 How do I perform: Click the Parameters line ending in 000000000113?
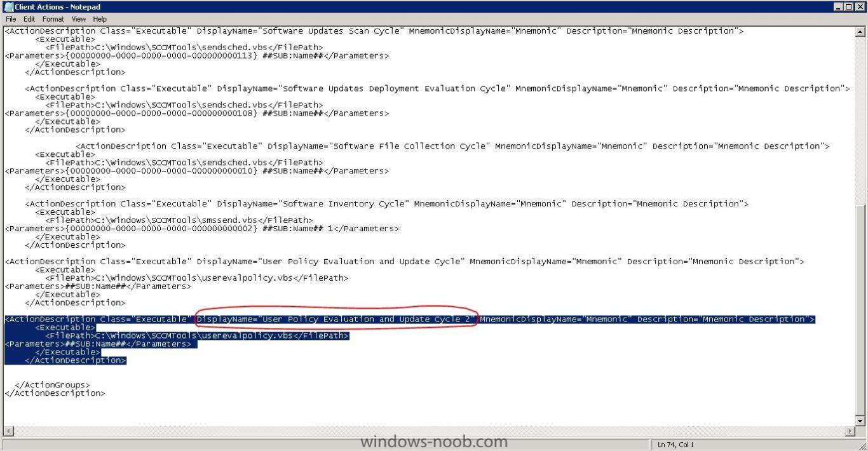point(196,56)
